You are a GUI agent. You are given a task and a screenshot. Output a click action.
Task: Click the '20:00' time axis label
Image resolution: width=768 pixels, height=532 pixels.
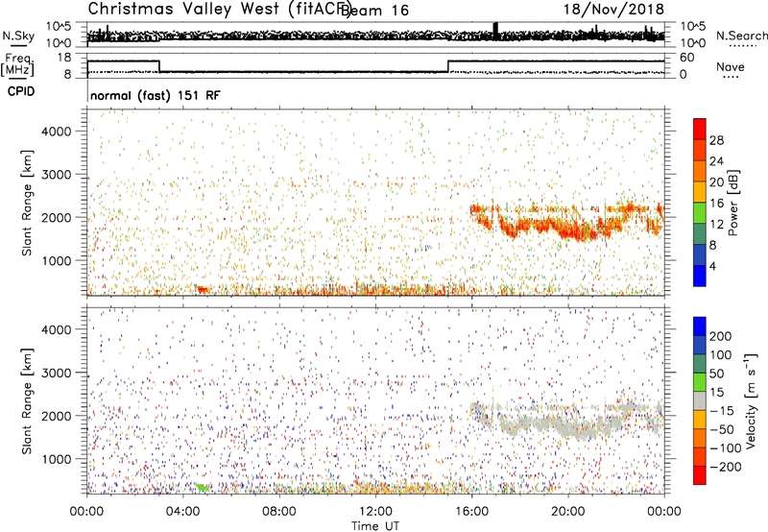(x=568, y=512)
